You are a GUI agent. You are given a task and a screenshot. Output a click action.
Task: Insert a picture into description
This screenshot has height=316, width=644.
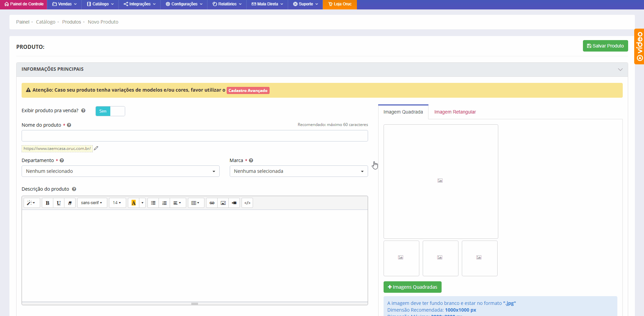[x=223, y=203]
